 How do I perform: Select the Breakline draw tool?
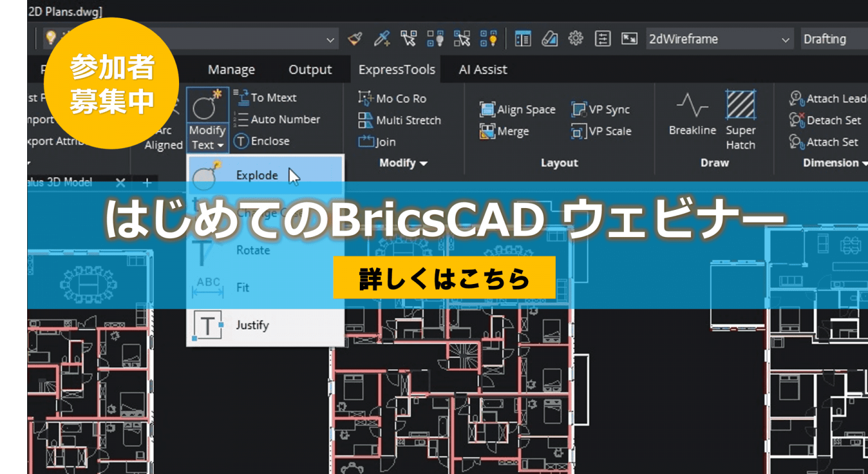pyautogui.click(x=692, y=113)
